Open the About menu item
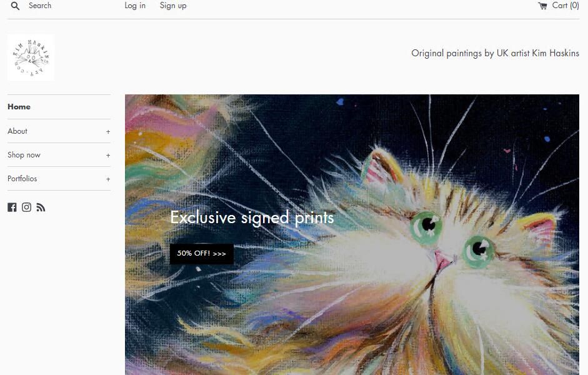This screenshot has height=375, width=588. 17,131
